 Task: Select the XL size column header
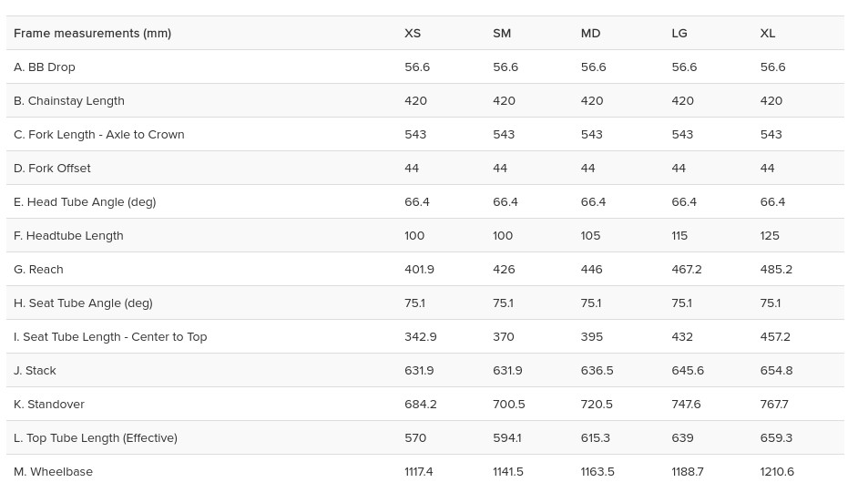(767, 33)
